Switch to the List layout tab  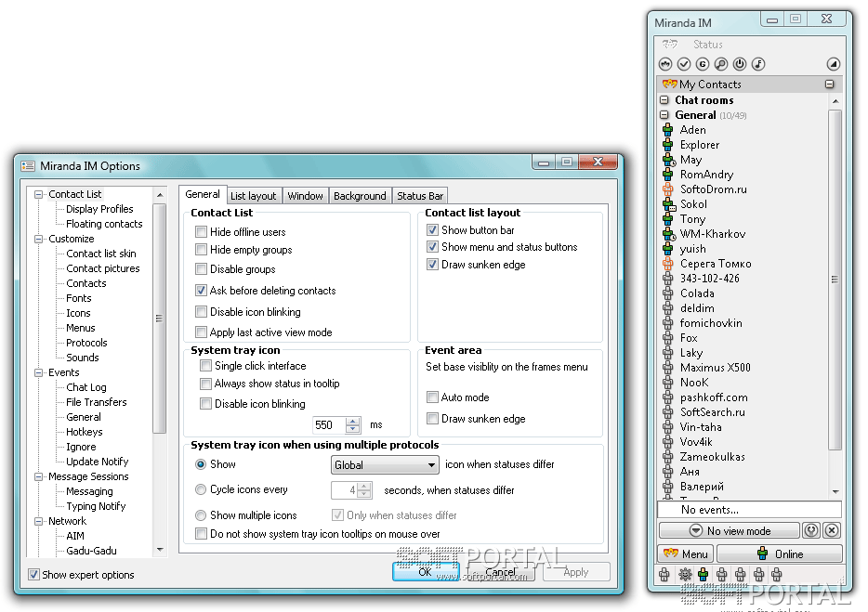(253, 196)
